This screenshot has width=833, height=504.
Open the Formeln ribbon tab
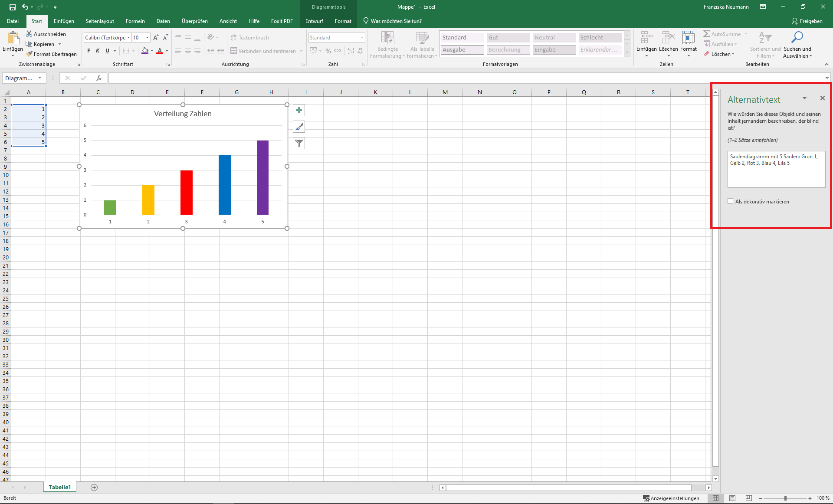pyautogui.click(x=135, y=21)
